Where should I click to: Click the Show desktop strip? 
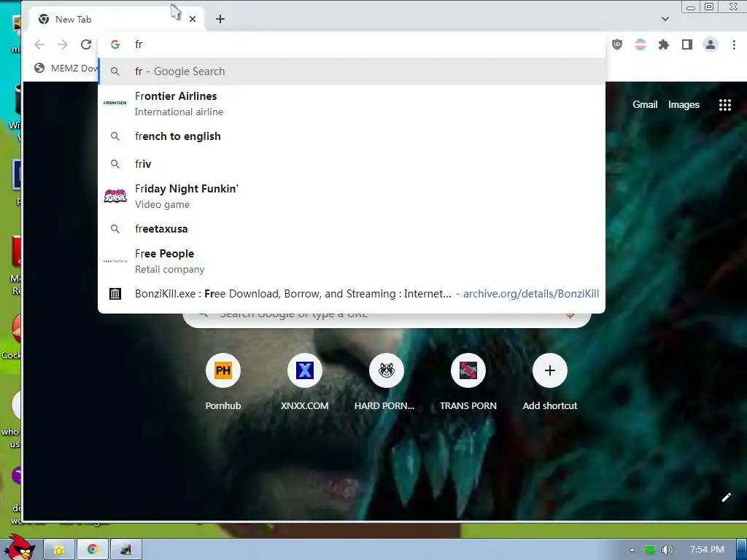coord(741,550)
